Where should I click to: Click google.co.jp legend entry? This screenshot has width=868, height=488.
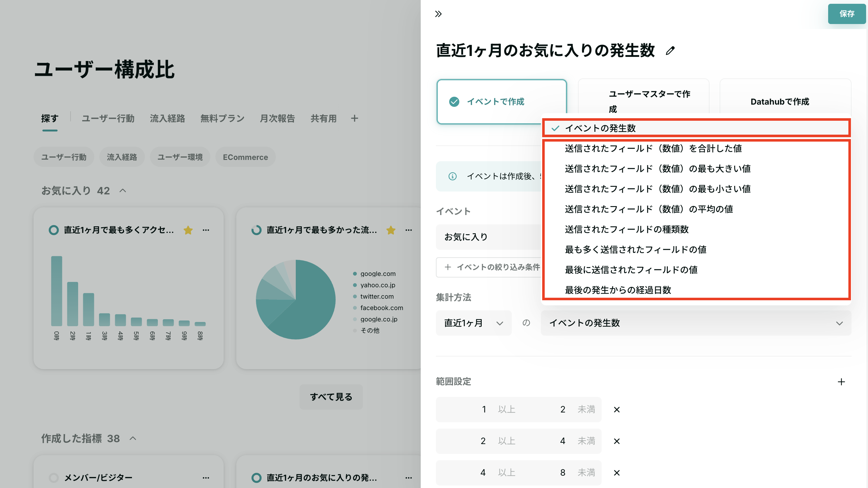[375, 319]
